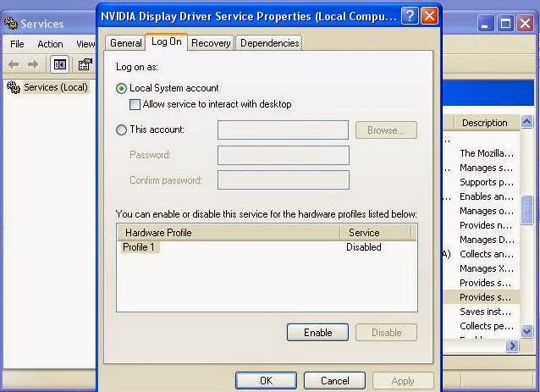
Task: Select the Log On tab
Action: pos(167,41)
